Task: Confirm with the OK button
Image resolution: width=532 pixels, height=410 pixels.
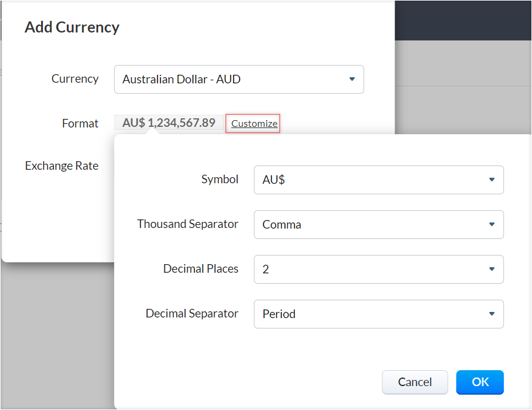Action: tap(480, 382)
